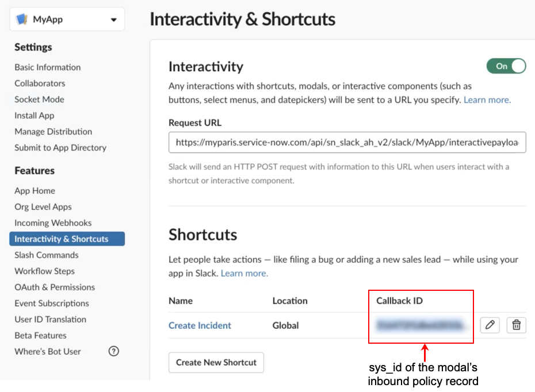Open the MyApp app selector dropdown
The image size is (535, 392).
[67, 20]
